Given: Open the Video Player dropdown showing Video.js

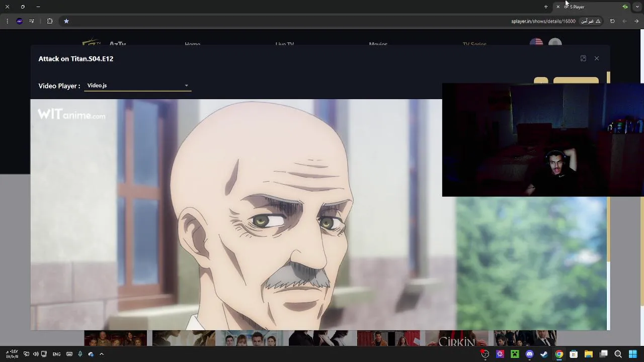Looking at the screenshot, I should pos(137,85).
